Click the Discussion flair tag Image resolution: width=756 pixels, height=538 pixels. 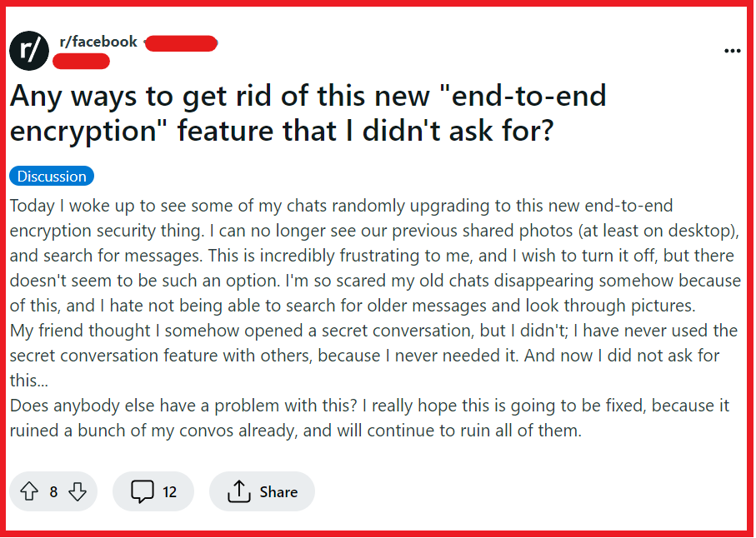coord(52,177)
